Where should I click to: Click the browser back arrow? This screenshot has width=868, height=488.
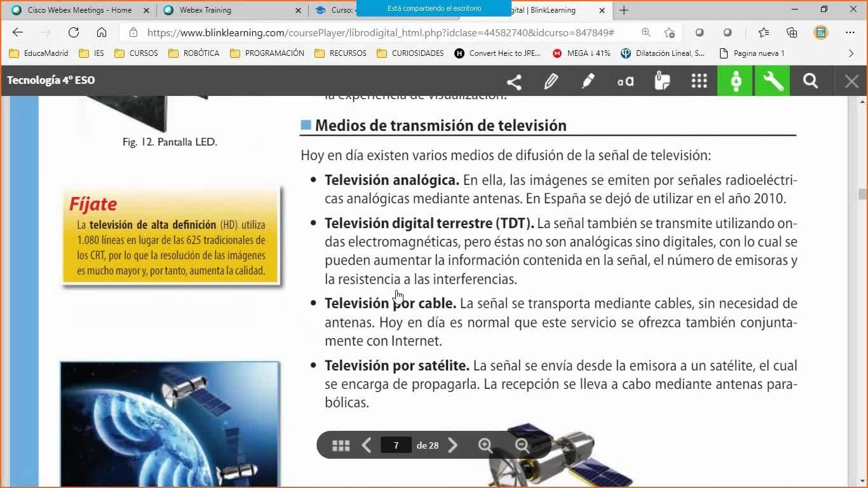[x=18, y=32]
